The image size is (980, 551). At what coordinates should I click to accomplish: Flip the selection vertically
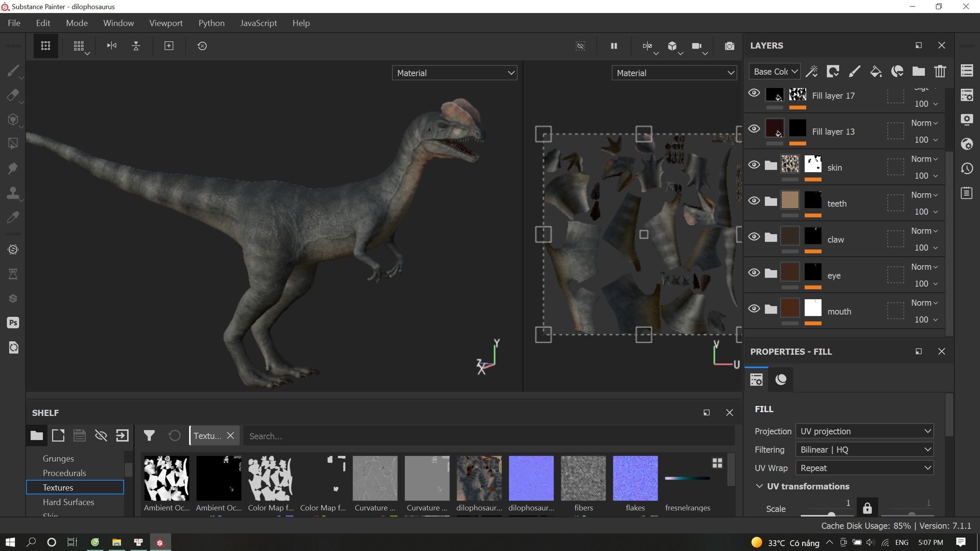(136, 46)
